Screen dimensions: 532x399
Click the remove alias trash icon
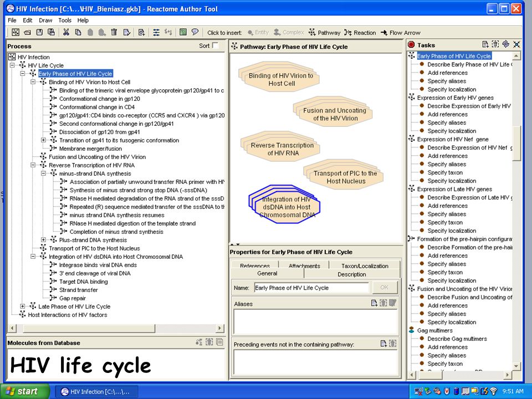[x=383, y=303]
